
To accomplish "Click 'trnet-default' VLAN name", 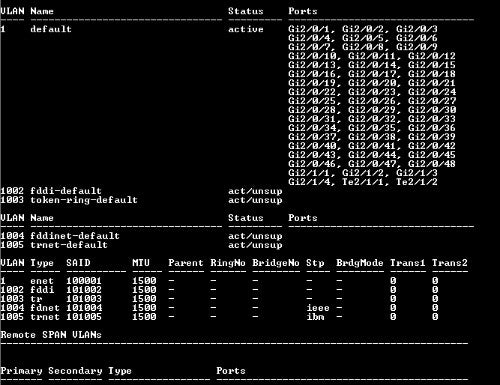I will click(69, 245).
